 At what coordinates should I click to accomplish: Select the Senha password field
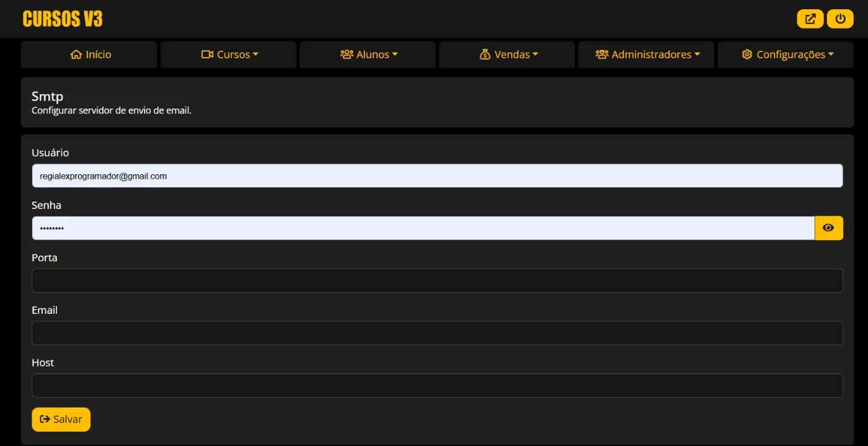click(x=423, y=228)
